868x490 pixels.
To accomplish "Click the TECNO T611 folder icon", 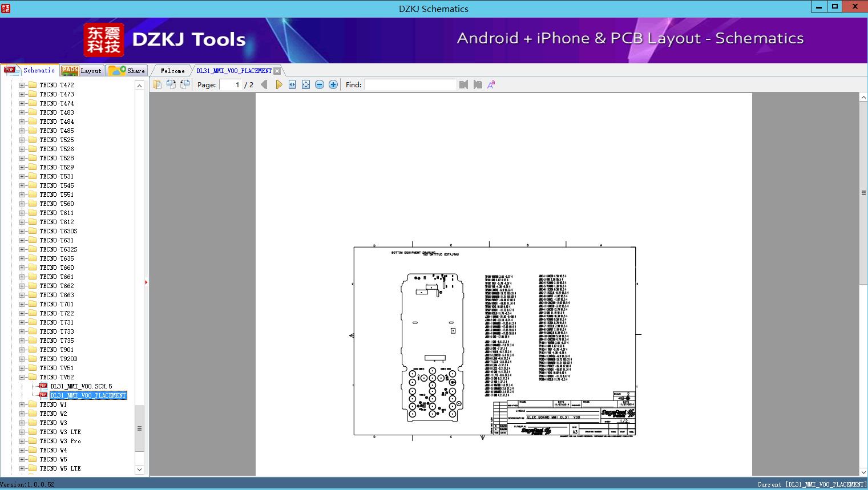I will point(33,213).
